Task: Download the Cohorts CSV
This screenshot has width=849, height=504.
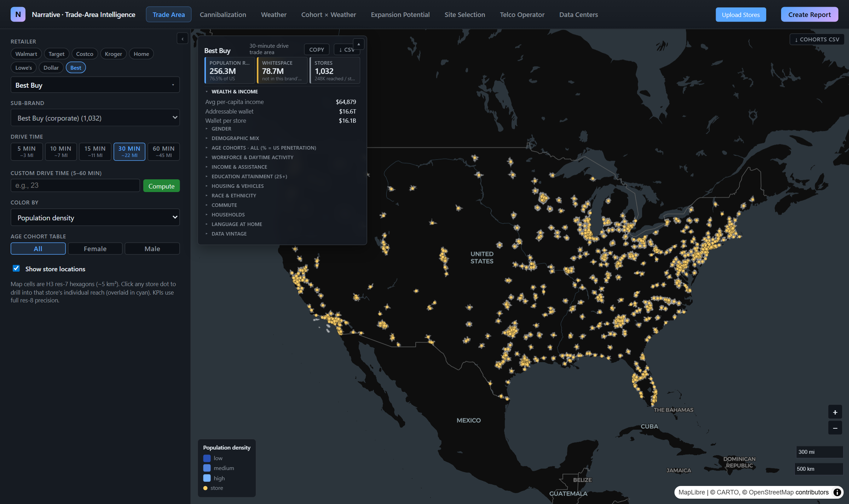Action: 817,39
